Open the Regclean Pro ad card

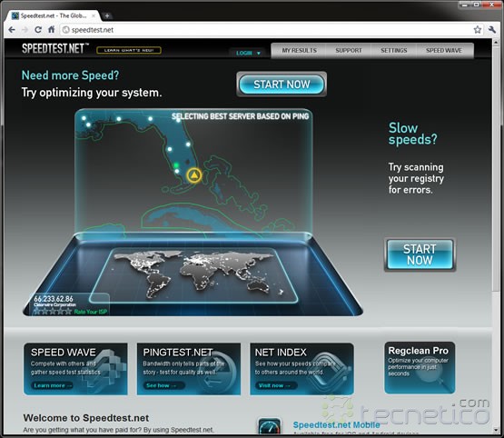420,368
